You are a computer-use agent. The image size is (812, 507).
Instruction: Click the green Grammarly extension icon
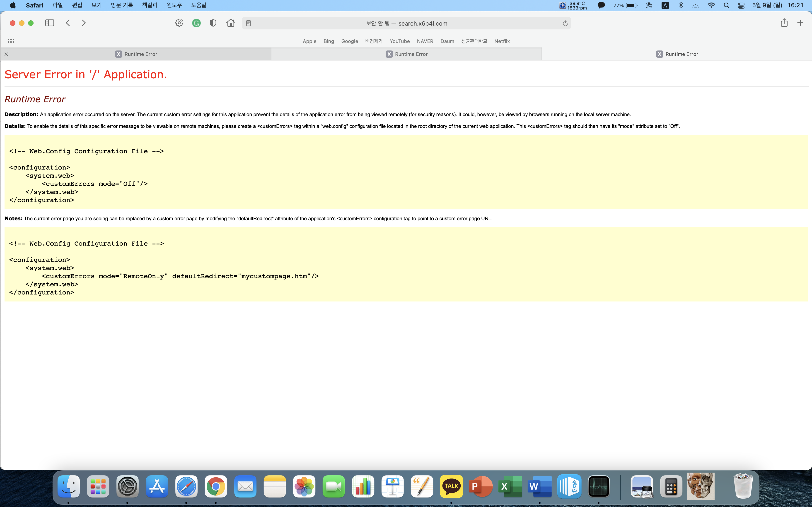(x=196, y=23)
